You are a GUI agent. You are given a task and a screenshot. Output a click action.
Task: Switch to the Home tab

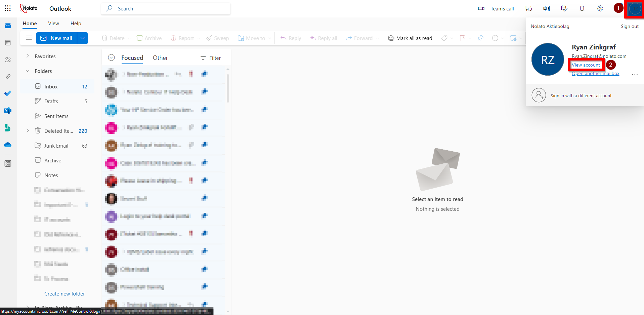30,24
